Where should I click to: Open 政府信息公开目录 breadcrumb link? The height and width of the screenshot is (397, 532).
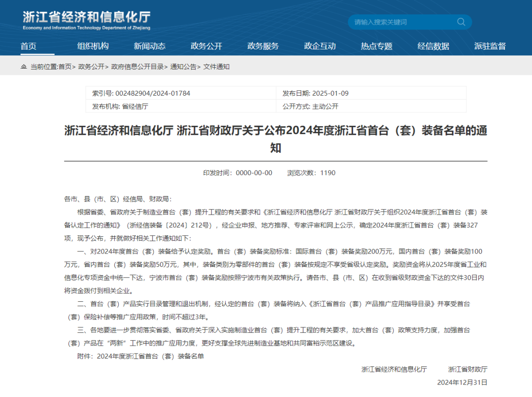137,67
